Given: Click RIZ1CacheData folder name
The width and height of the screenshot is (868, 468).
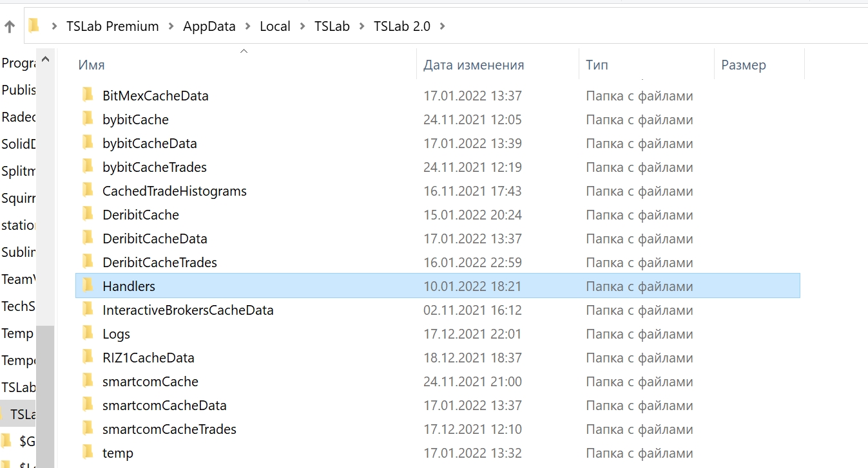Looking at the screenshot, I should [148, 358].
